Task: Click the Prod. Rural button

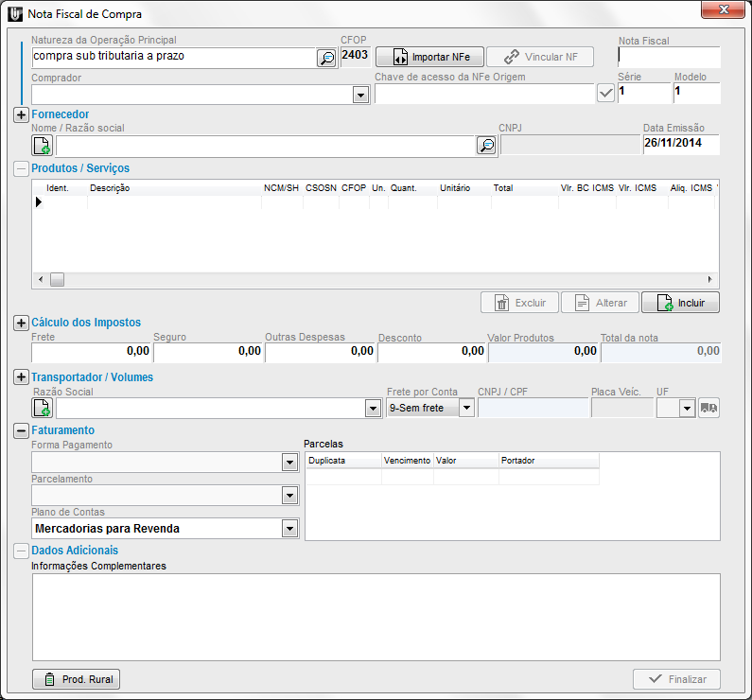Action: [x=77, y=679]
